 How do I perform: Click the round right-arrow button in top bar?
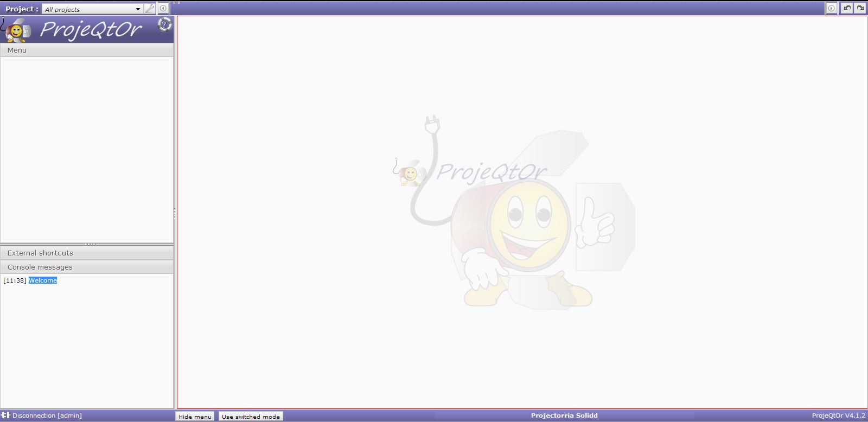pyautogui.click(x=831, y=8)
